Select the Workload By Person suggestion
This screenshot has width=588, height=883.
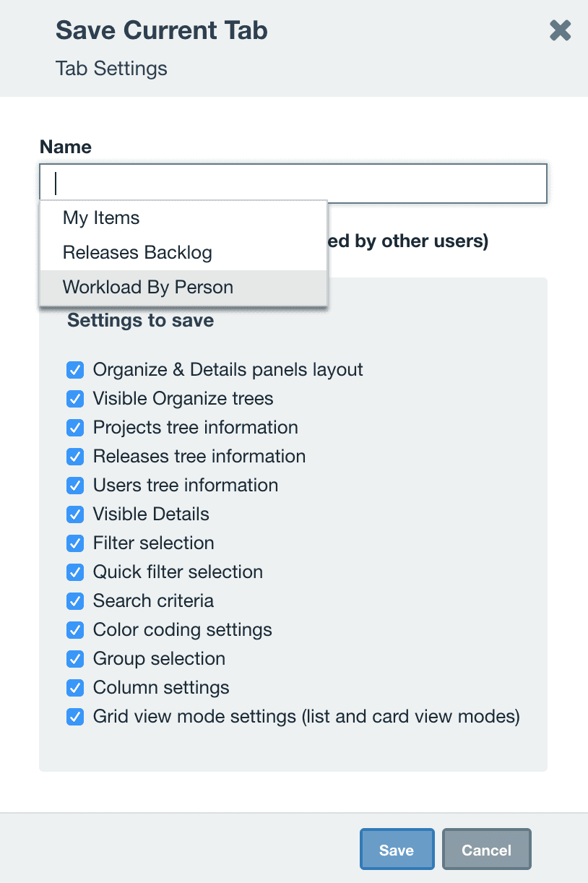click(148, 287)
